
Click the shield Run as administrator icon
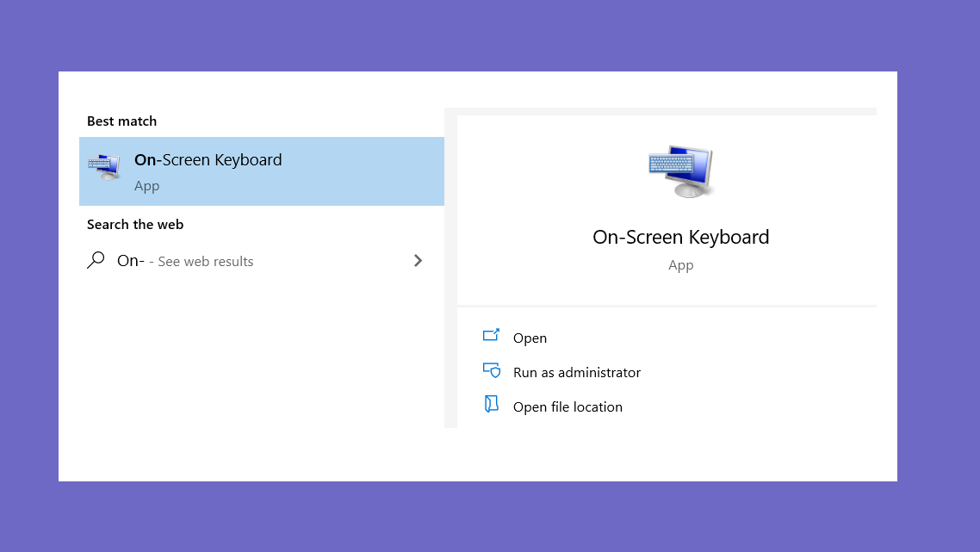click(492, 370)
